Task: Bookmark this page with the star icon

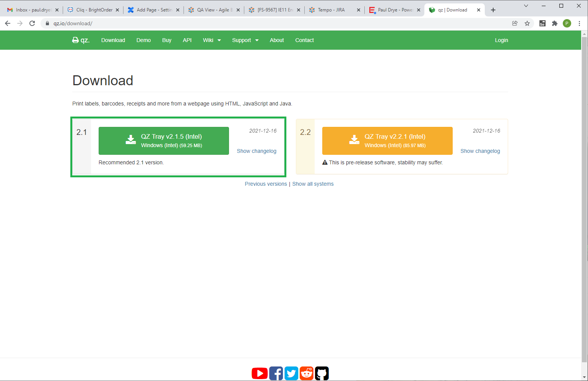Action: click(527, 23)
